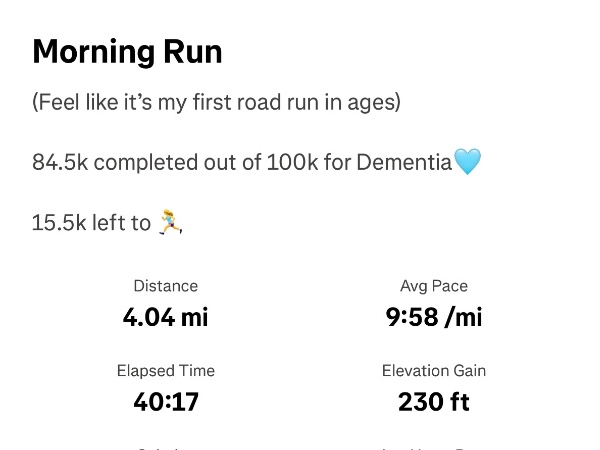The width and height of the screenshot is (600, 450).
Task: Click the 40:17 elapsed time value
Action: (x=165, y=402)
